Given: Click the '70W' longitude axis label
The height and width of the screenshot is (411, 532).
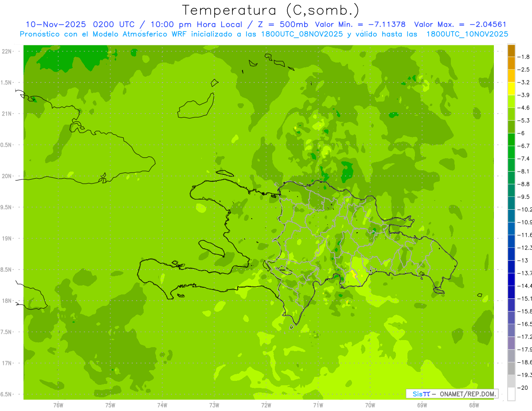Looking at the screenshot, I should (x=370, y=405).
